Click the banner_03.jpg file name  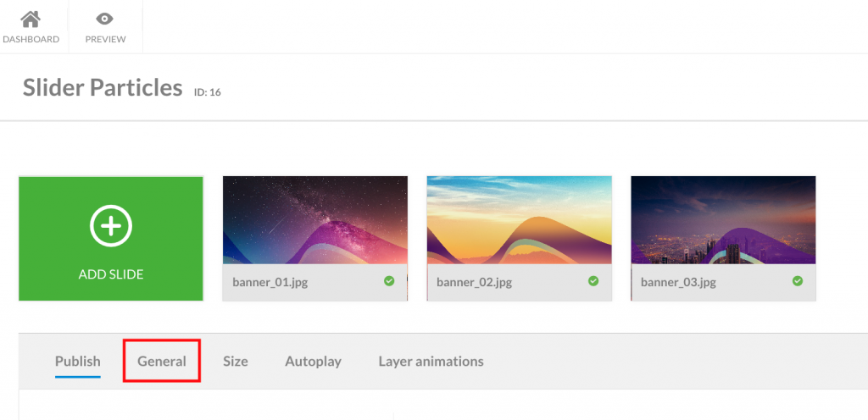pyautogui.click(x=679, y=282)
